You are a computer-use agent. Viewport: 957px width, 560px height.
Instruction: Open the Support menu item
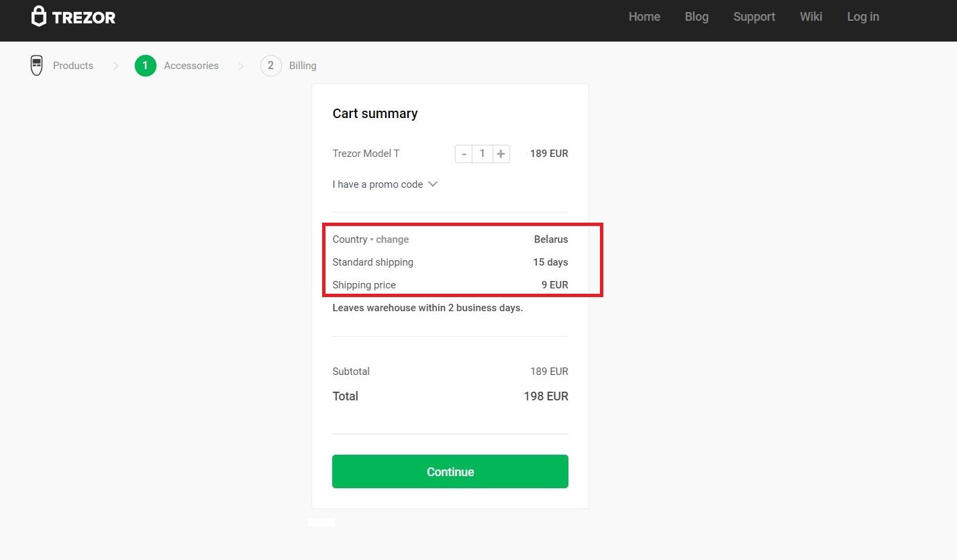754,17
